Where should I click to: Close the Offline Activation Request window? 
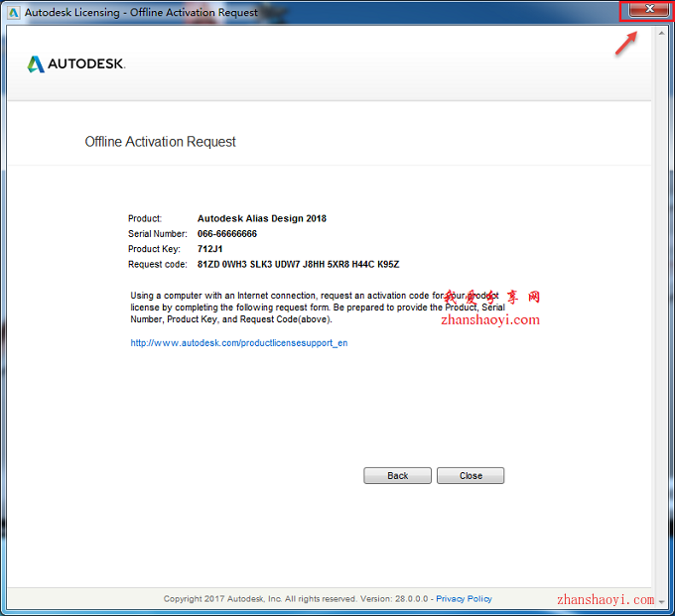tap(649, 9)
